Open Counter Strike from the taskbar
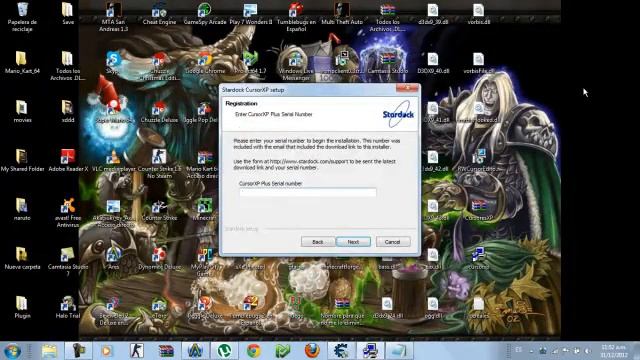The height and width of the screenshot is (360, 640). coord(137,351)
